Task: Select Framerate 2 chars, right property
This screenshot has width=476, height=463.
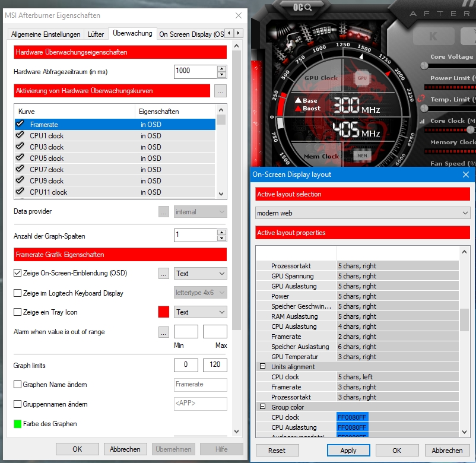Action: 398,337
